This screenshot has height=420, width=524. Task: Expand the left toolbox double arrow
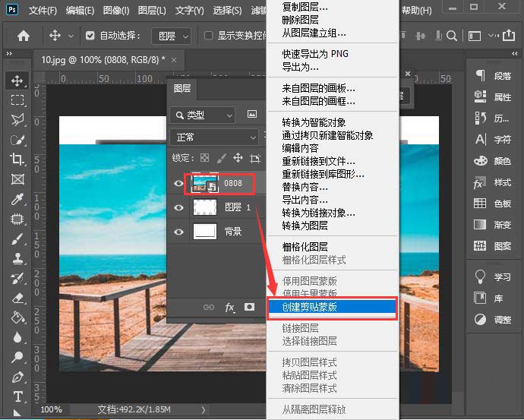pyautogui.click(x=9, y=53)
